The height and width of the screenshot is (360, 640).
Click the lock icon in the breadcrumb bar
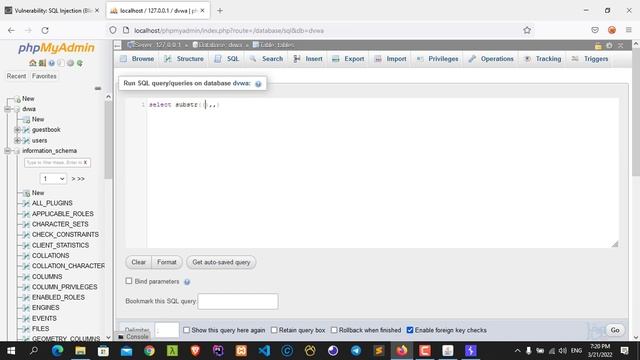[x=598, y=45]
